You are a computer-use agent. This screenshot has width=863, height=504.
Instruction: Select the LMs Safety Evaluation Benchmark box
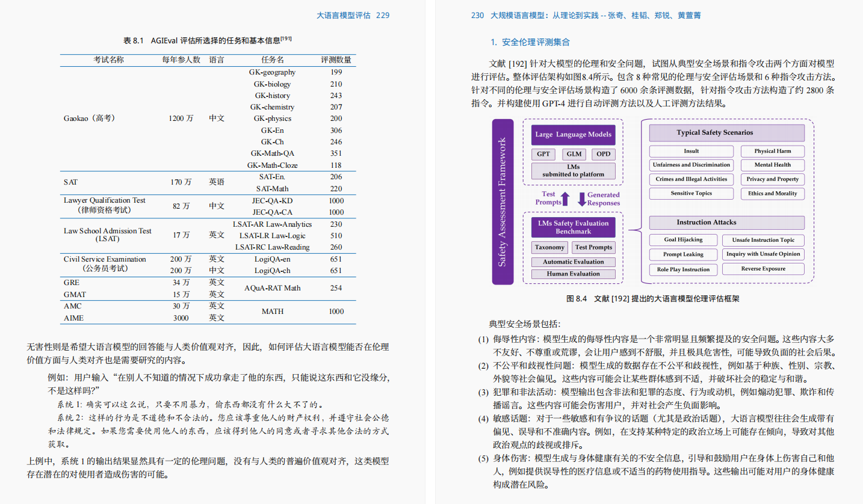574,227
